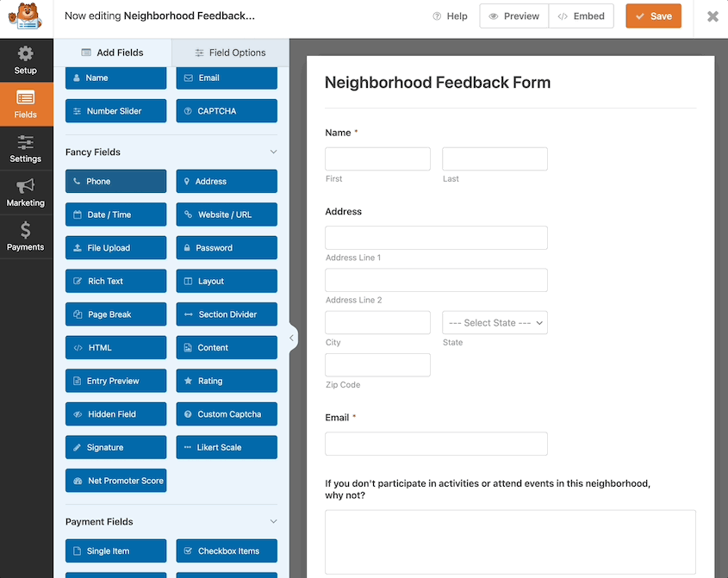Add a Net Promoter Score field
The image size is (728, 578).
[115, 480]
